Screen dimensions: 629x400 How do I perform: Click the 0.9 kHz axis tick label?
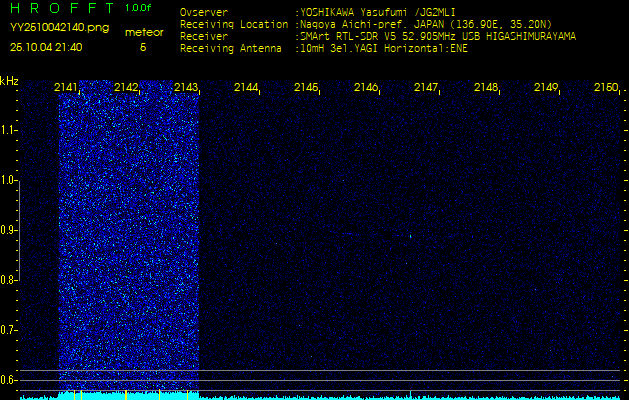pyautogui.click(x=8, y=230)
